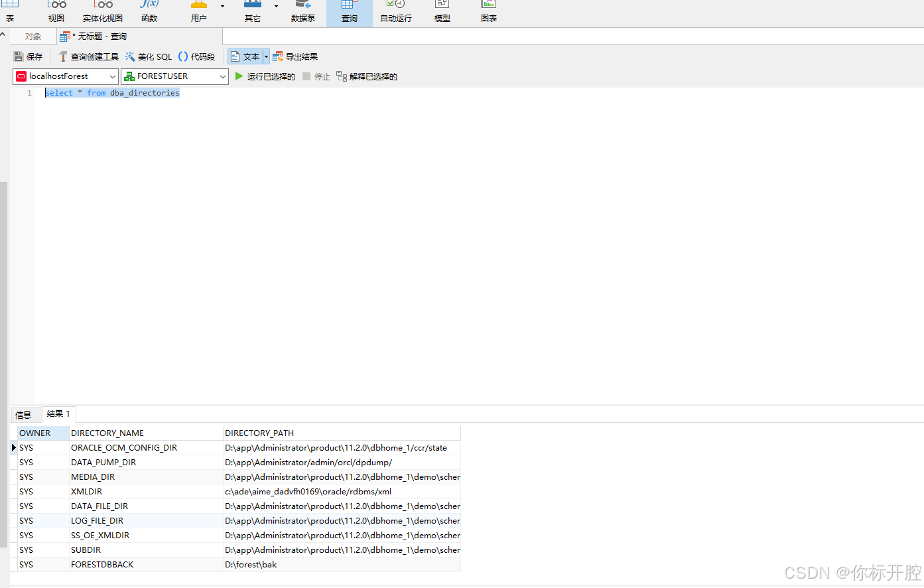
Task: Click the 用户 (User) icon
Action: [x=198, y=11]
